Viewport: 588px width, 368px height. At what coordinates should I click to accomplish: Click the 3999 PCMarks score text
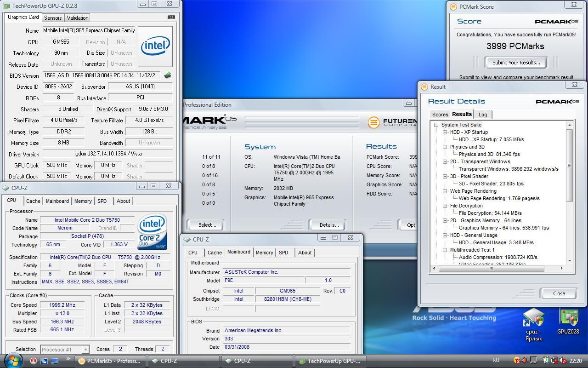pyautogui.click(x=515, y=46)
